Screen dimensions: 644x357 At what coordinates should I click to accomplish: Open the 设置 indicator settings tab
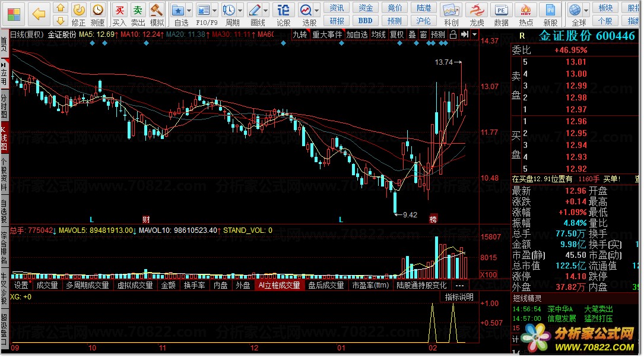21,285
